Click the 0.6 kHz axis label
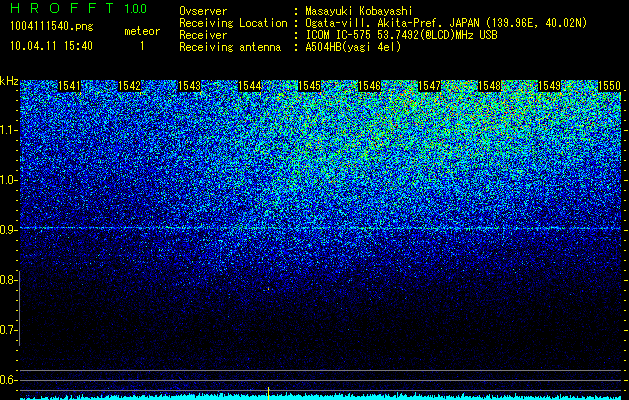Viewport: 629px width, 400px height. point(8,380)
